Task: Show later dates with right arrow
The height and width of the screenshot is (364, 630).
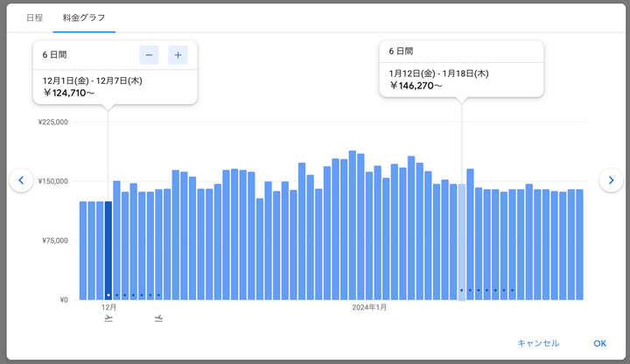Action: [x=610, y=179]
